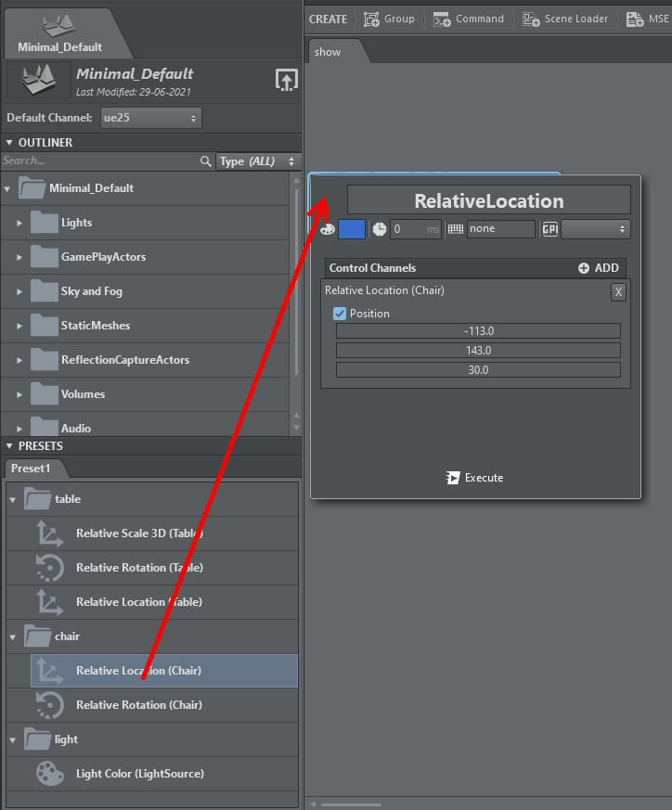The height and width of the screenshot is (810, 672).
Task: Click the outliner Search field
Action: coord(97,161)
